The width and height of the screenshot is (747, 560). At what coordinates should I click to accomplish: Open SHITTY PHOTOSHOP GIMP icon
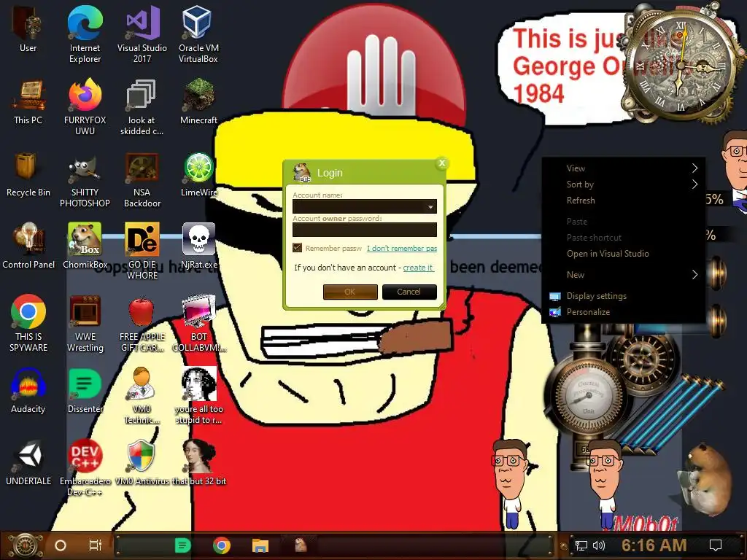[85, 179]
